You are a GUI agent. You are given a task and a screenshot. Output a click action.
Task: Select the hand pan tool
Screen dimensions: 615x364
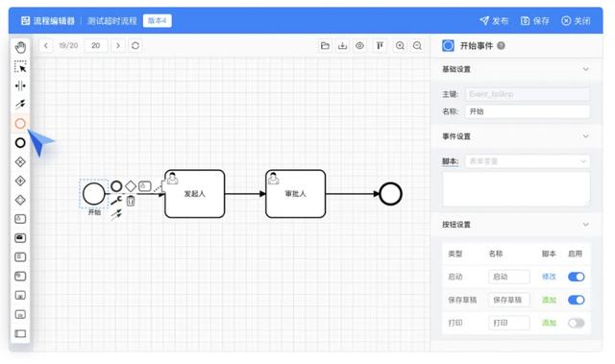click(x=20, y=47)
